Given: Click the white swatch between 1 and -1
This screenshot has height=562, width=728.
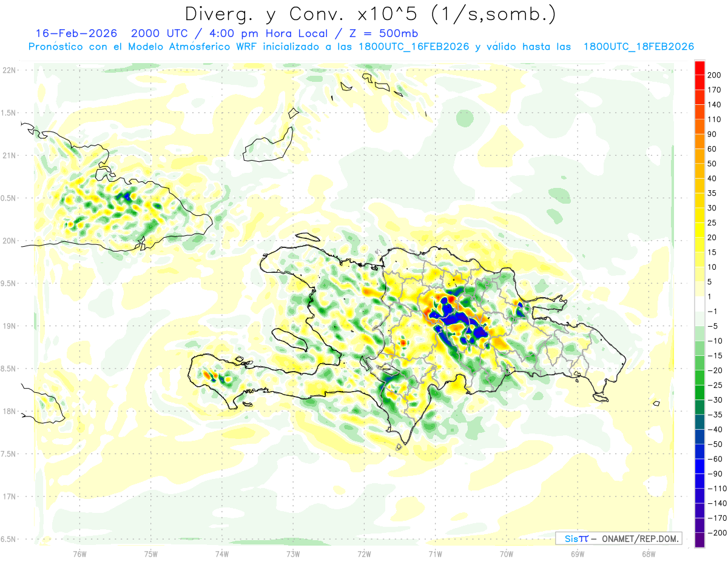Looking at the screenshot, I should (699, 304).
